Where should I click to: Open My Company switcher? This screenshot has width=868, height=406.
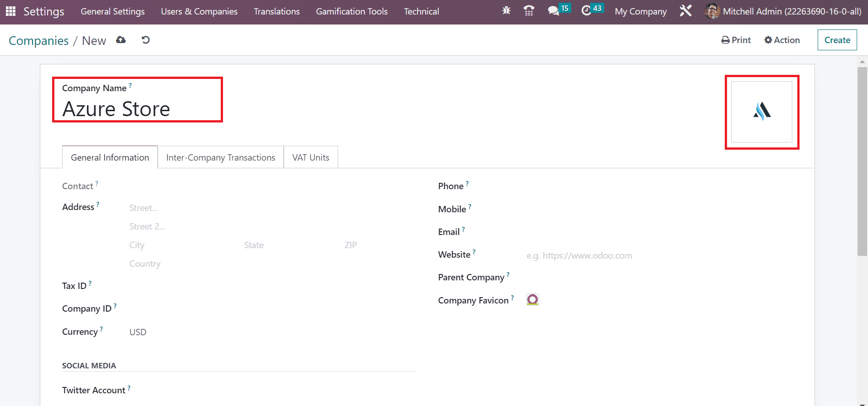click(x=640, y=11)
